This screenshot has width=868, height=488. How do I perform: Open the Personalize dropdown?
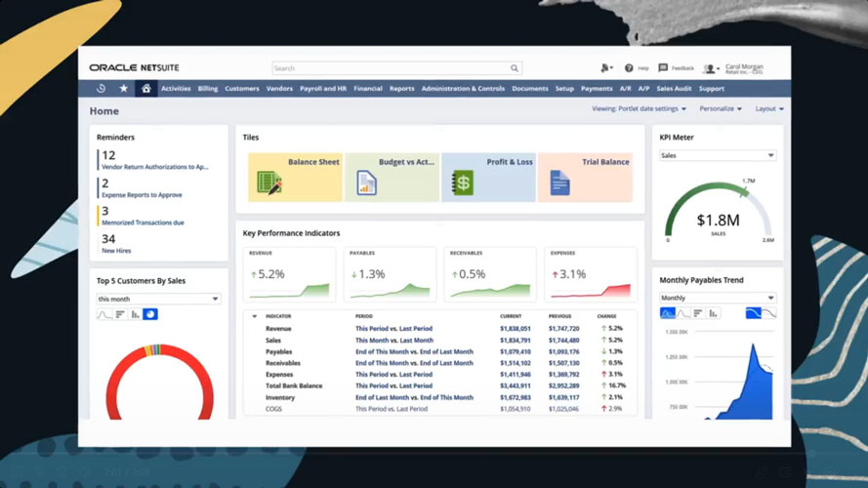[x=721, y=109]
